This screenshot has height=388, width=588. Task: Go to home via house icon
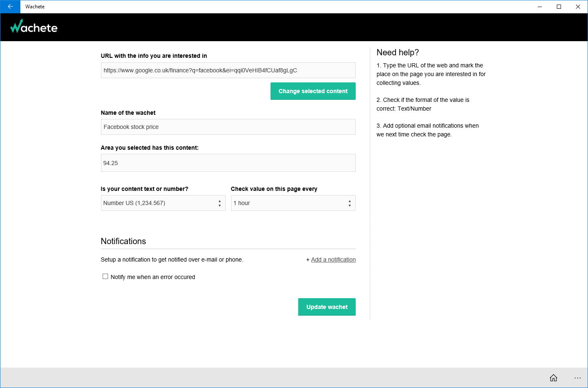553,378
